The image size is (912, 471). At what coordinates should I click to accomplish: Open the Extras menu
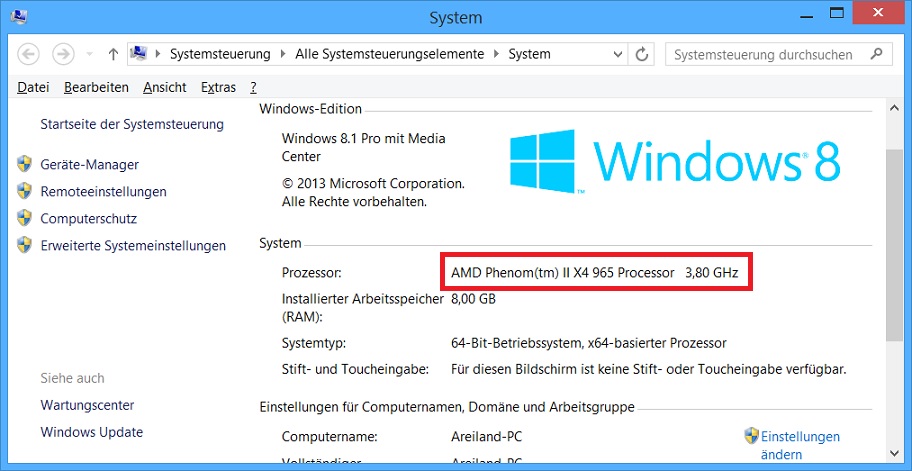218,88
